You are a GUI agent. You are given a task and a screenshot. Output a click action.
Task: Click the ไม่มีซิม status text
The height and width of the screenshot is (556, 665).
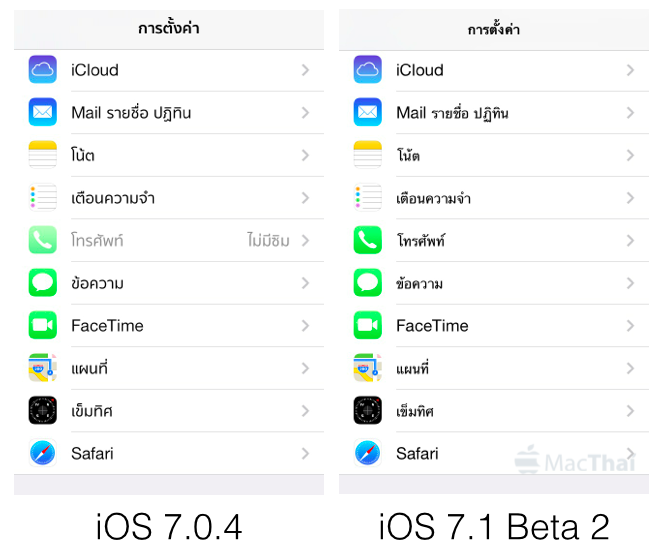pyautogui.click(x=268, y=240)
